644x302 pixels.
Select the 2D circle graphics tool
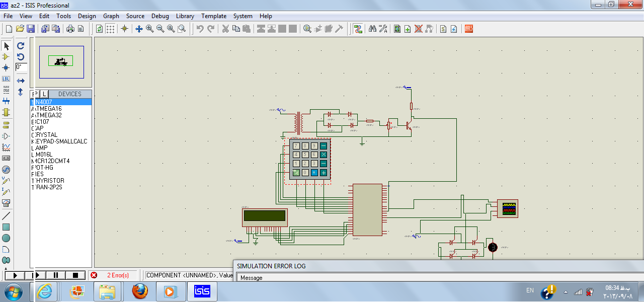(x=6, y=238)
